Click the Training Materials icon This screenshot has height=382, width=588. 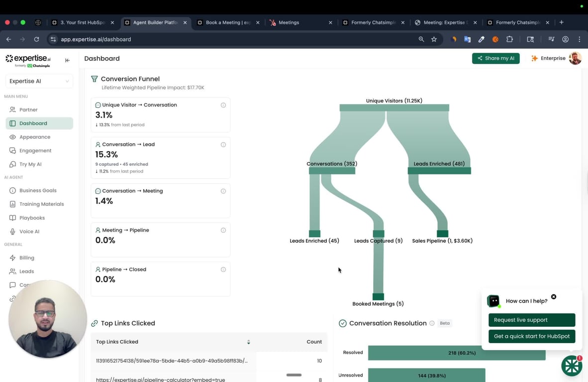pos(12,204)
